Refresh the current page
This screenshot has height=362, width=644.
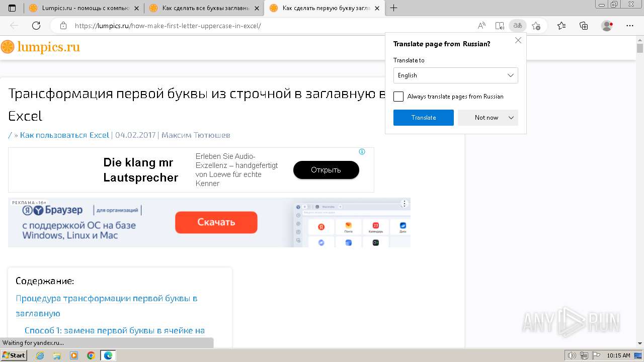36,26
